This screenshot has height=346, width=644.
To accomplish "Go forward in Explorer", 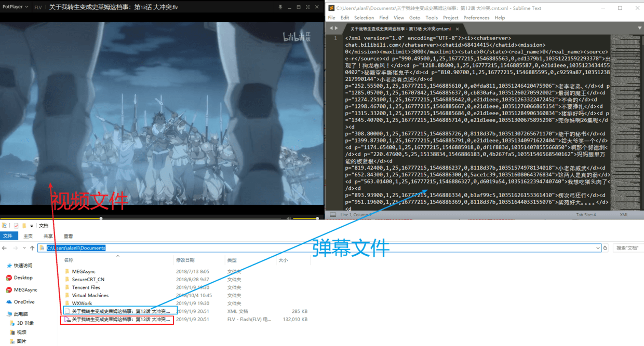I will click(15, 248).
